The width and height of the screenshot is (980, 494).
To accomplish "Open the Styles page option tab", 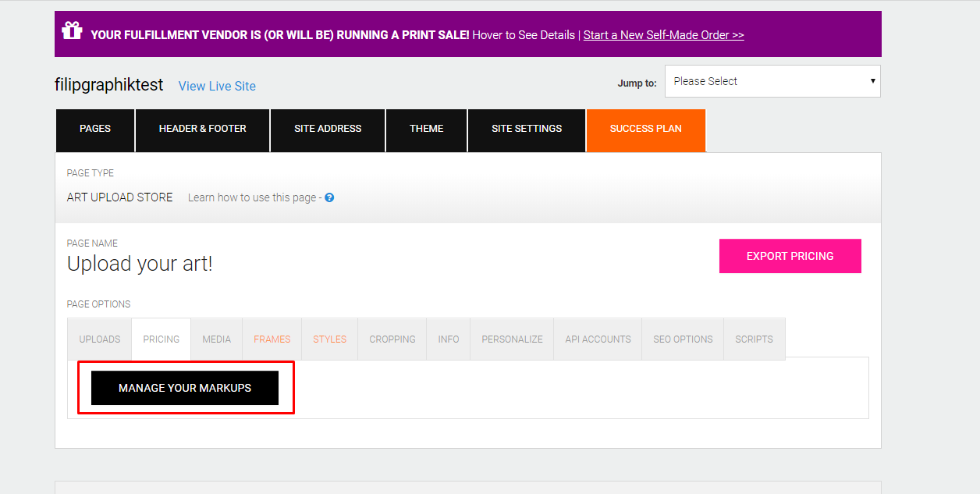I will tap(329, 339).
